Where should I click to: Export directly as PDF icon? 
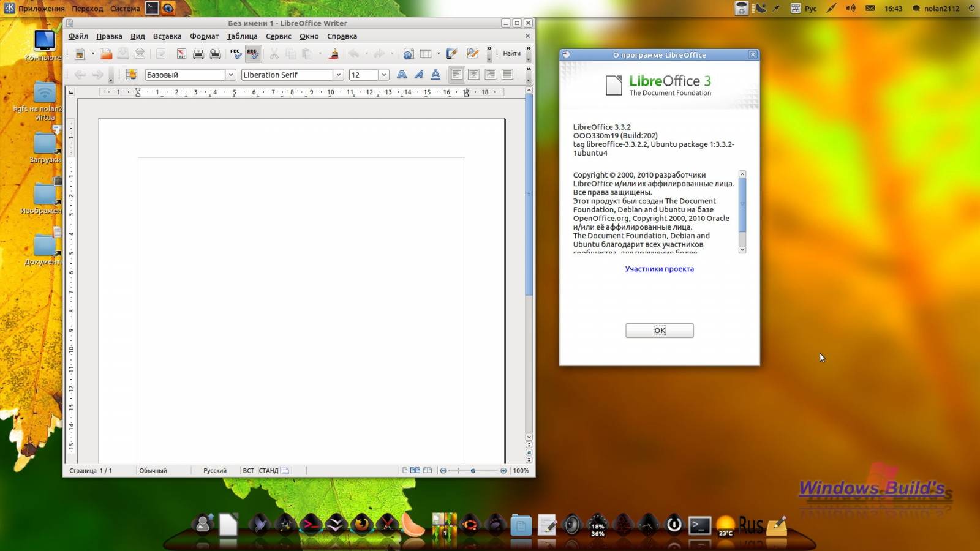pos(181,54)
